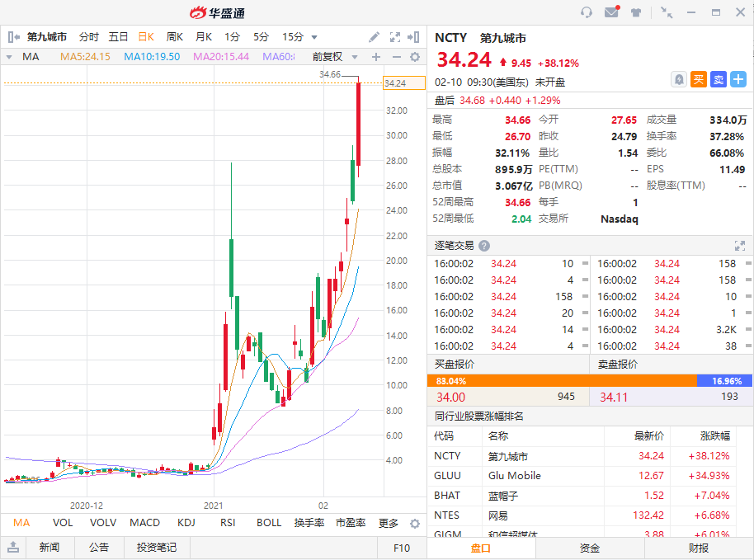
Task: Switch to 五日 chart view
Action: coord(118,37)
